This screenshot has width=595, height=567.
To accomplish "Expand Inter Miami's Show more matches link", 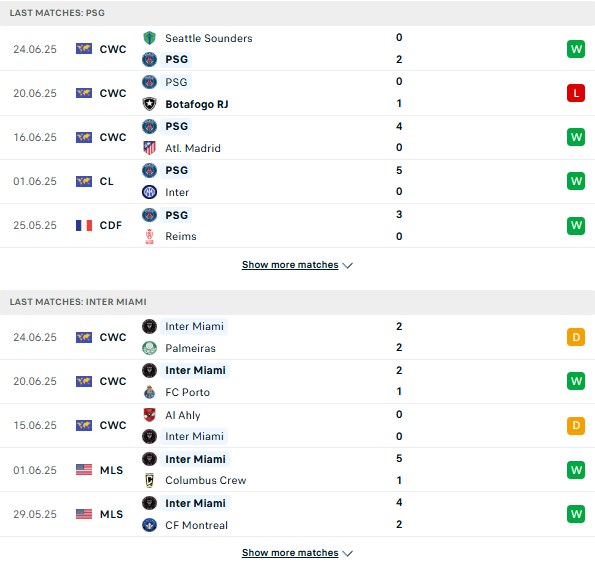I will pos(290,553).
